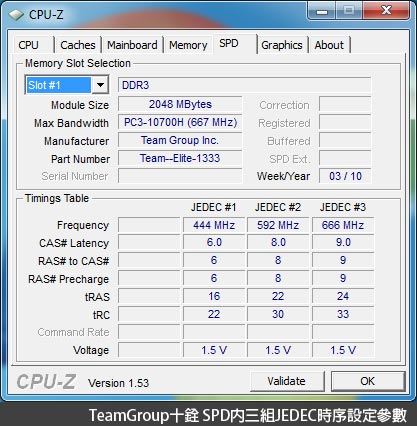Show the About tab
This screenshot has width=417, height=426.
329,45
